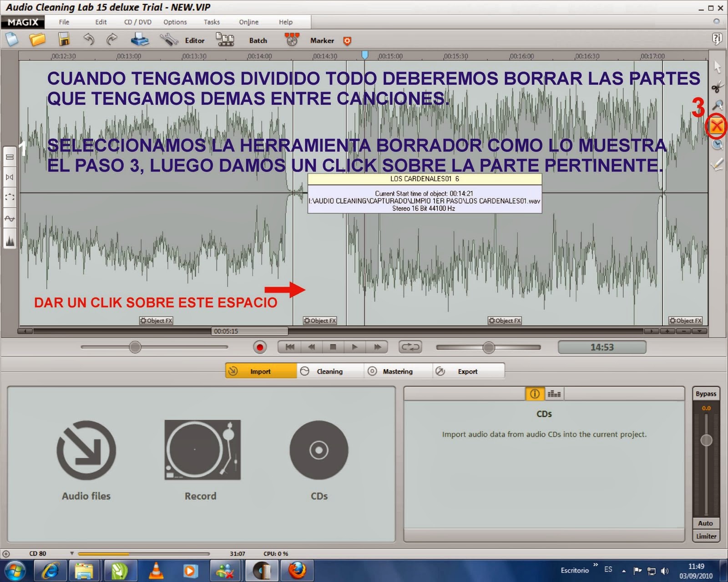Click the 14:53 time display
The image size is (728, 582).
pos(602,347)
